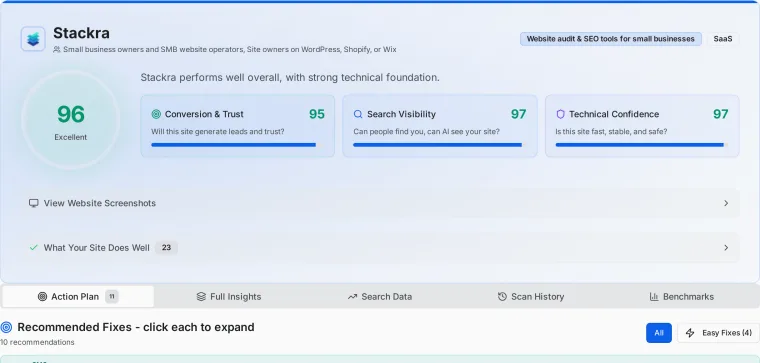This screenshot has width=760, height=363.
Task: Click the Scan History clock icon
Action: click(502, 297)
